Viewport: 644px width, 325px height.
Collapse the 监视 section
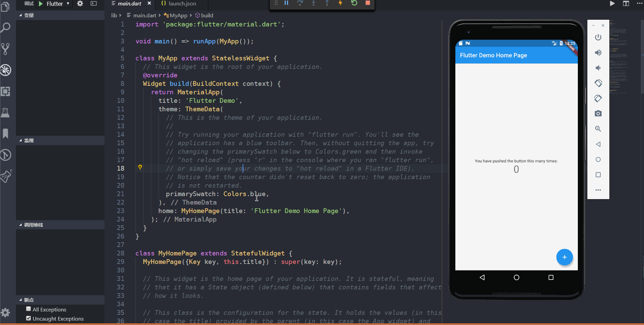[x=60, y=140]
